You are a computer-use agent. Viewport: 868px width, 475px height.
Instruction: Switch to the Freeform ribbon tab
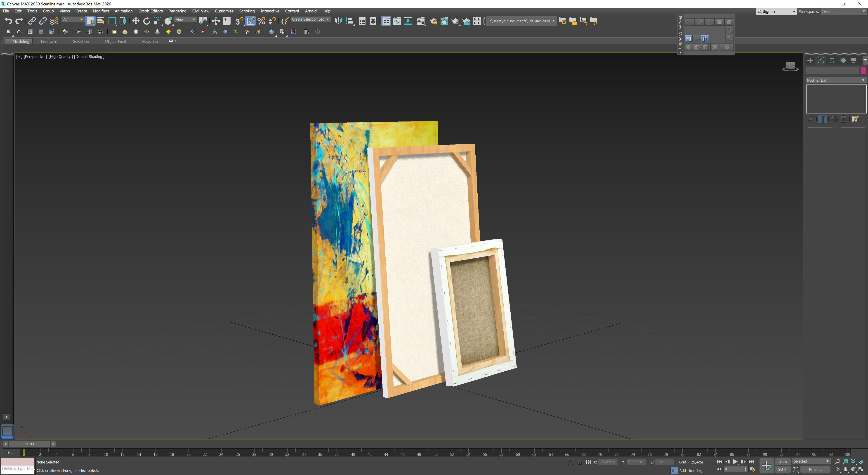49,41
